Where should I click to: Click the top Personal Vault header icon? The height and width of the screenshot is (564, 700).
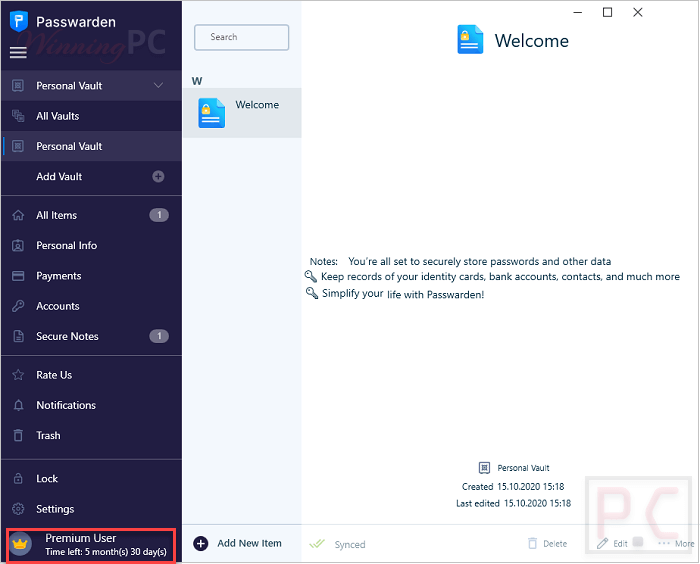(18, 85)
